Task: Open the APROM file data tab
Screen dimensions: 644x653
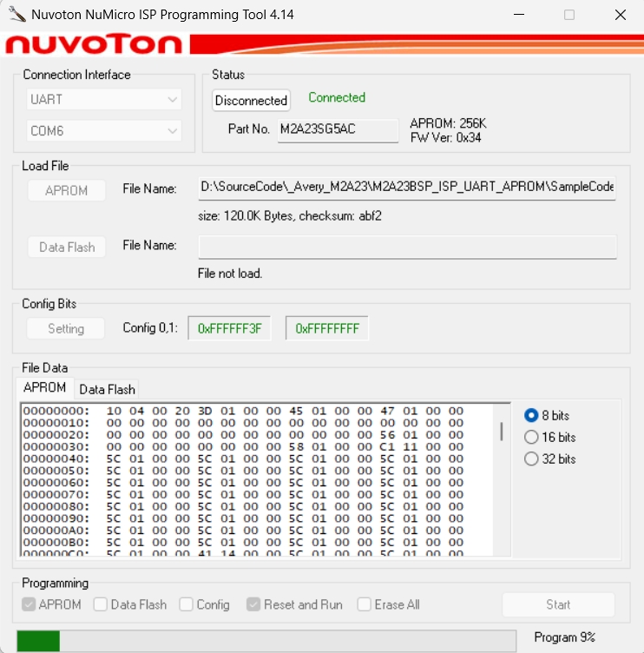Action: click(44, 388)
